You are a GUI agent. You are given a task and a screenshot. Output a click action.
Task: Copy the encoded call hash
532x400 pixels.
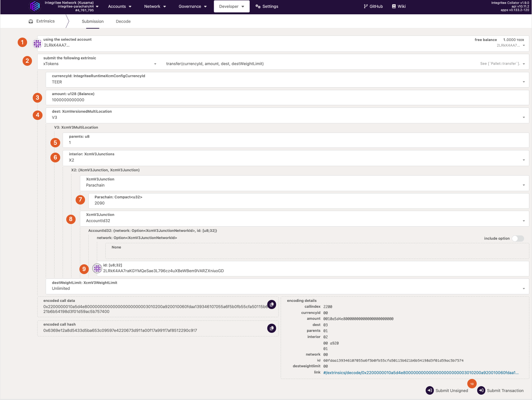click(x=271, y=328)
